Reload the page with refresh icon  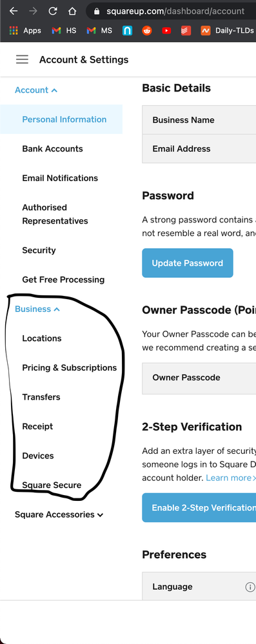tap(53, 11)
